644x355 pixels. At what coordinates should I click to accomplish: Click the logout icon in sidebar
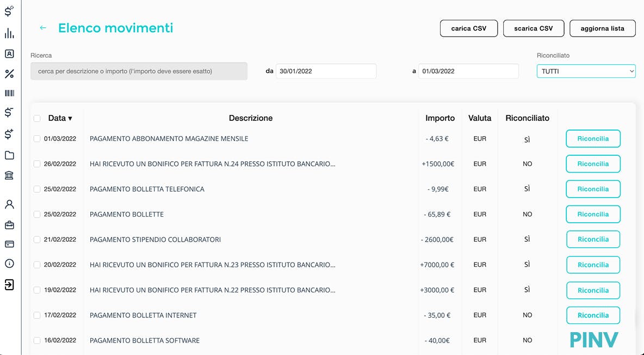pos(9,284)
